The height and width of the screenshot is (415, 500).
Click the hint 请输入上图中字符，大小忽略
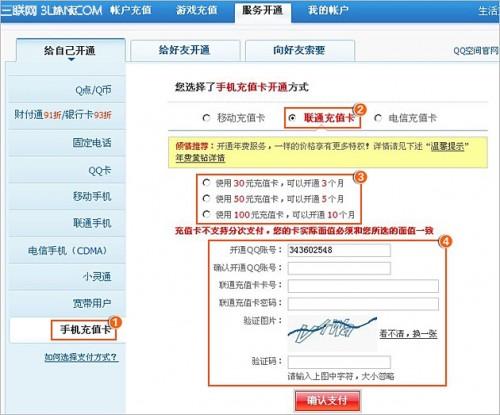pyautogui.click(x=341, y=377)
